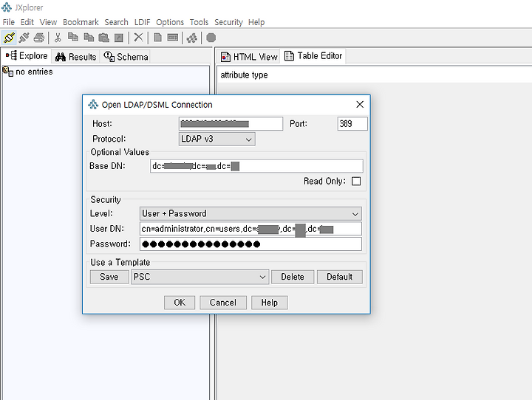
Task: Click the Paste alias arrow toolbar icon
Action: pos(119,38)
